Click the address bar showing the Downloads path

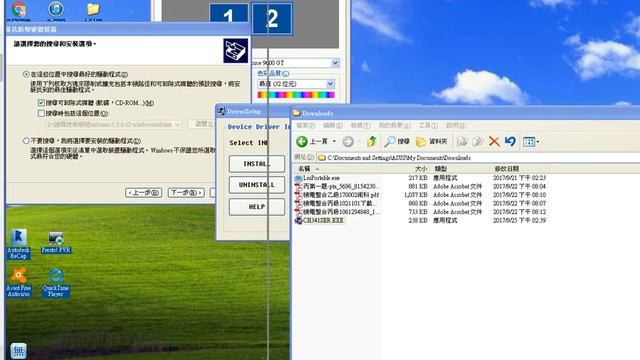pos(478,158)
